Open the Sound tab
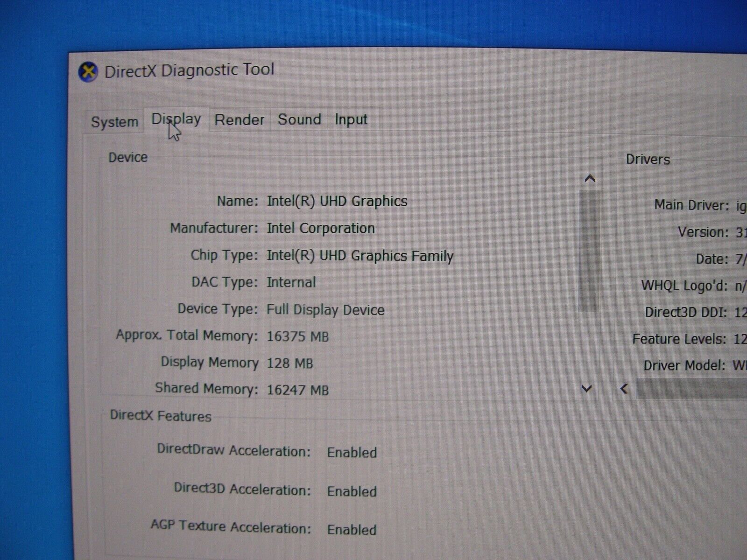 299,119
